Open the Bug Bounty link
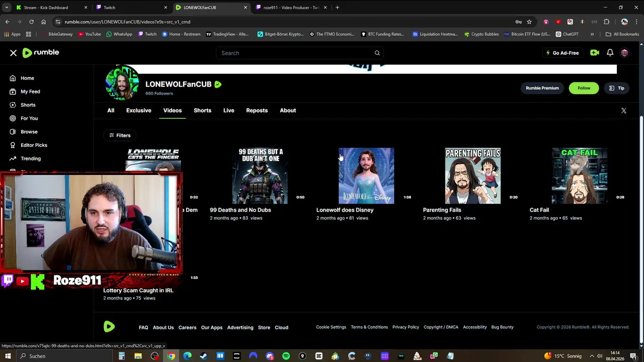The width and height of the screenshot is (644, 362). pyautogui.click(x=502, y=327)
